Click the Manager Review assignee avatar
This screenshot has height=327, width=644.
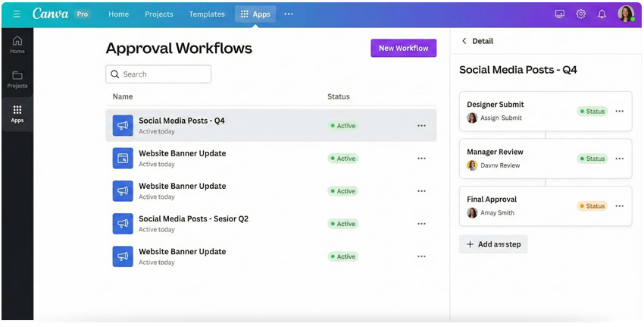point(472,165)
